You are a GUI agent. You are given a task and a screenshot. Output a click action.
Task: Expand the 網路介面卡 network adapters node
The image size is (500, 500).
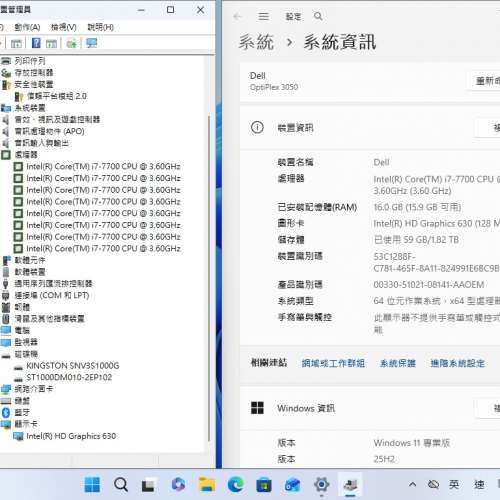coord(34,389)
